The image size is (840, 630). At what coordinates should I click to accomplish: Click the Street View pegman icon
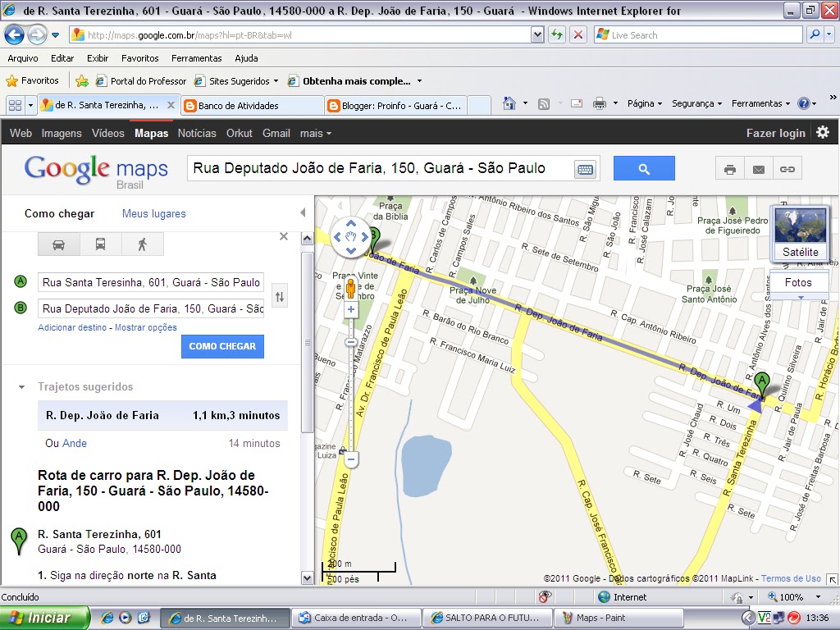(x=351, y=288)
